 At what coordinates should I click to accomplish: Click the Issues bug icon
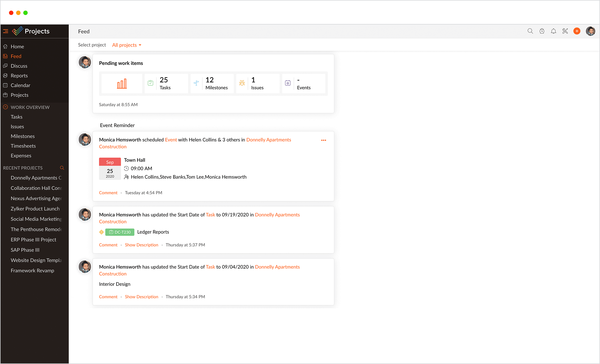[x=242, y=83]
